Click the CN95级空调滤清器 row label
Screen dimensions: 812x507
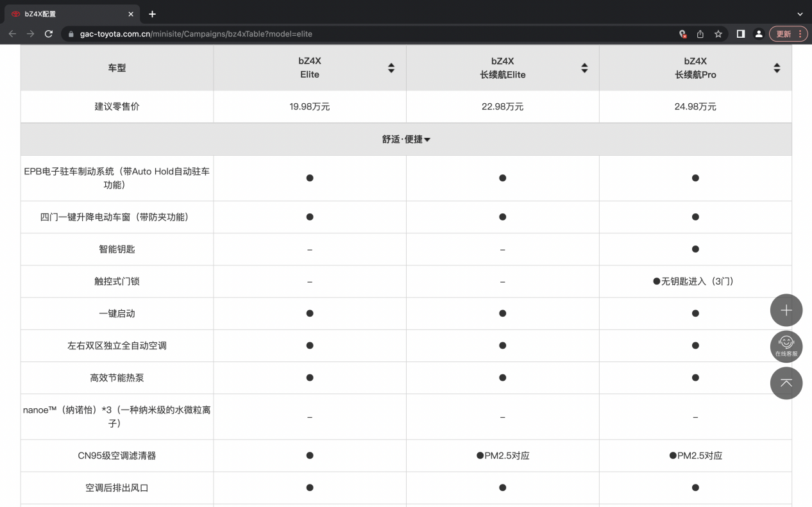tap(117, 456)
